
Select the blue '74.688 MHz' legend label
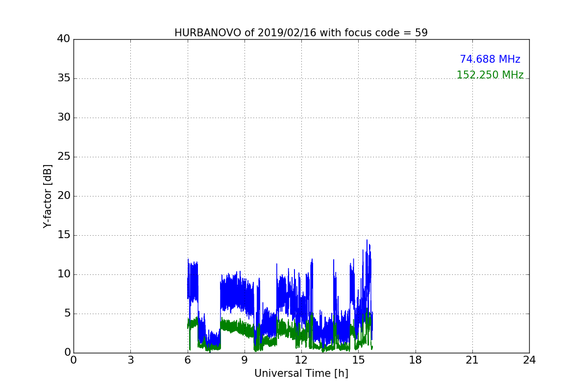pyautogui.click(x=490, y=59)
